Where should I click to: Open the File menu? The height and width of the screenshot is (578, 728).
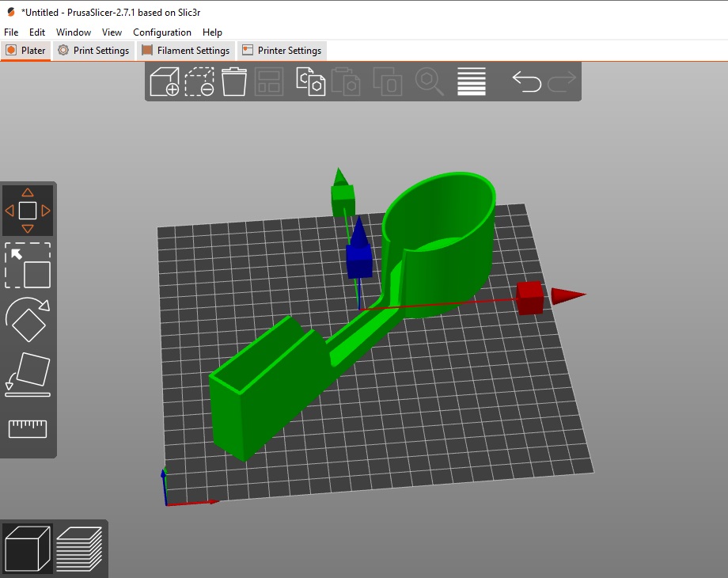[11, 32]
